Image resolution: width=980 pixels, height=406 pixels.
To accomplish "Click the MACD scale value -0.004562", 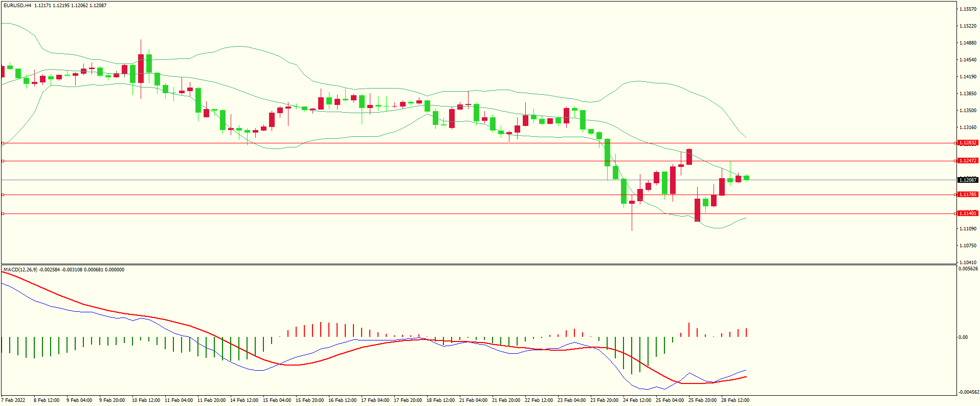I will click(968, 392).
